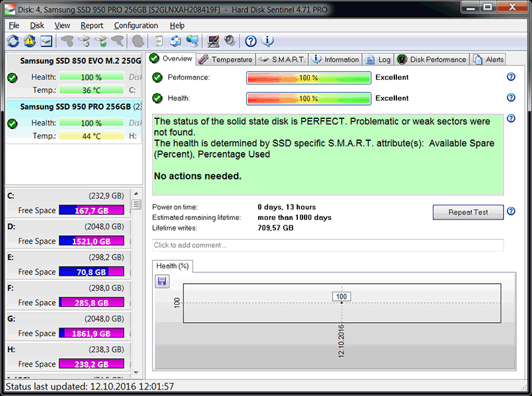Switch to the Information tab
This screenshot has width=532, height=396.
click(x=335, y=59)
